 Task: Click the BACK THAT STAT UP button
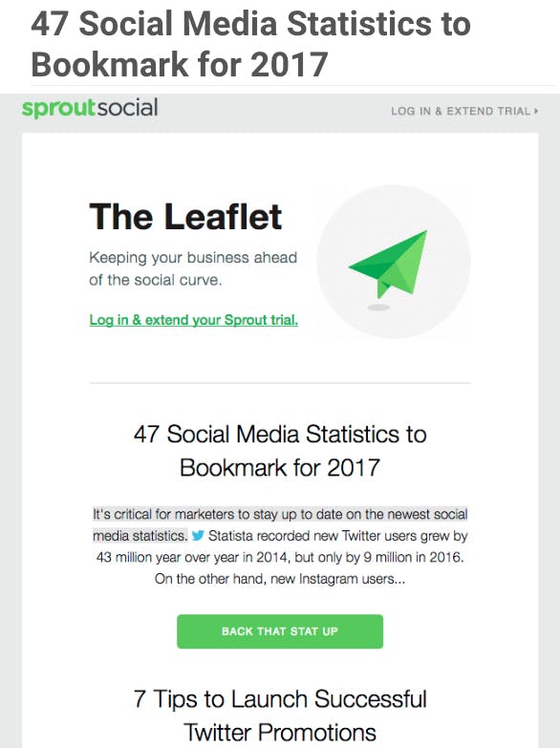click(x=280, y=631)
